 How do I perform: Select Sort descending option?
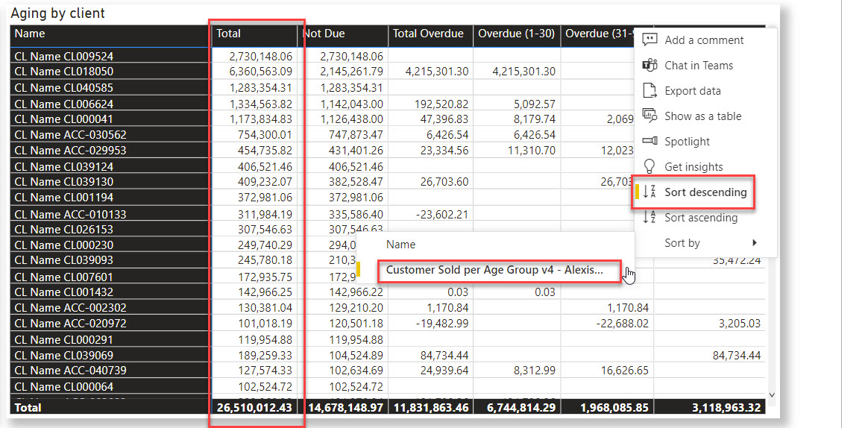[705, 192]
